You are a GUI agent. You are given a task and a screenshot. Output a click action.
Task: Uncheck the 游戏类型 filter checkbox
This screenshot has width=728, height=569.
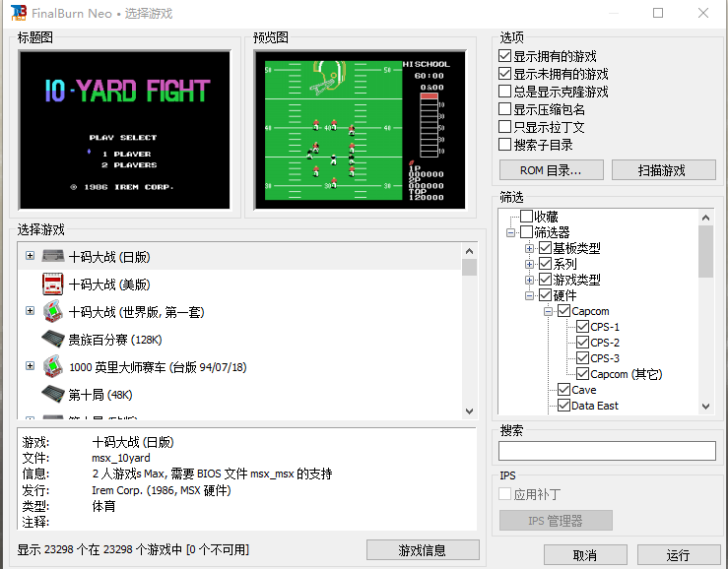coord(545,280)
